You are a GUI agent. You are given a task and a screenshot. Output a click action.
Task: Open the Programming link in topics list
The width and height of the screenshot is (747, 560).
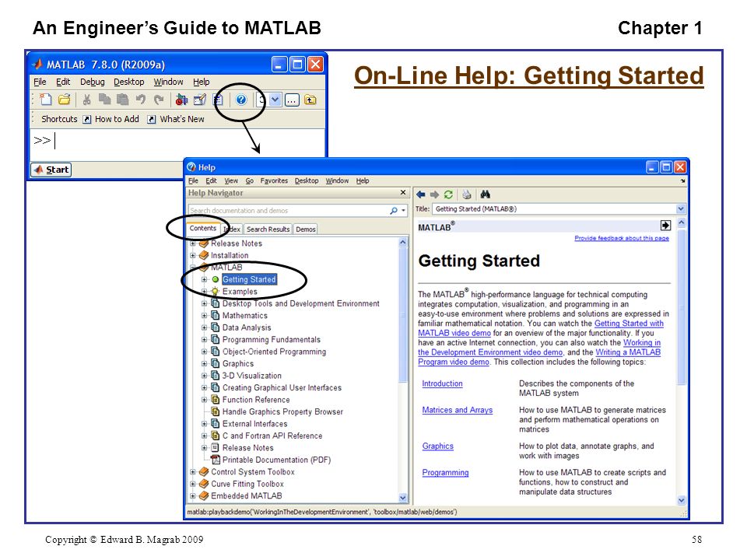[x=445, y=472]
